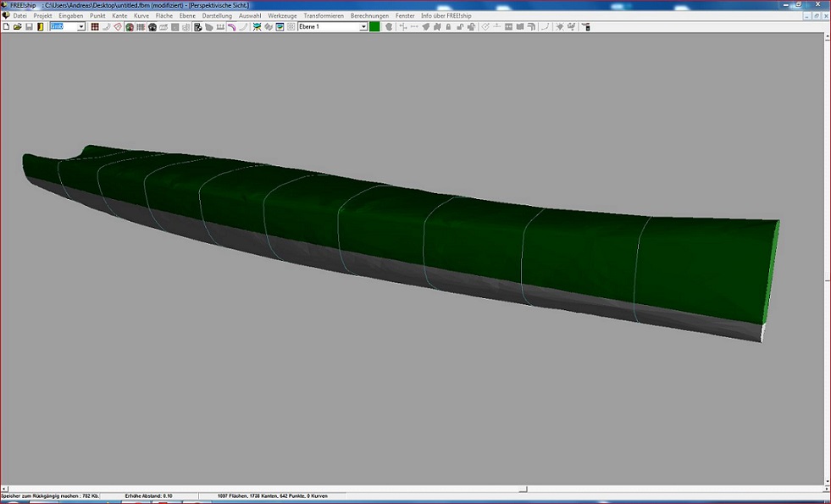Click the yellow exit door icon
The height and width of the screenshot is (504, 831).
point(40,27)
